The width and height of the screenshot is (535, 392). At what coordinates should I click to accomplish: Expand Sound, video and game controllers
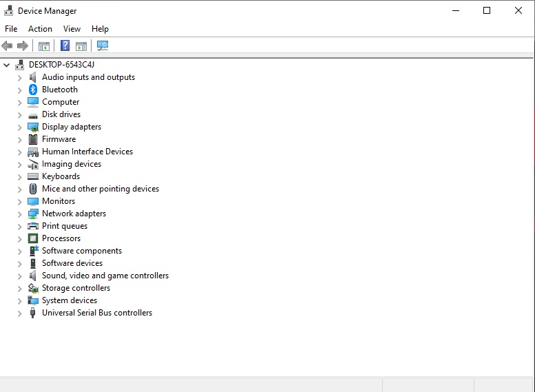(20, 276)
